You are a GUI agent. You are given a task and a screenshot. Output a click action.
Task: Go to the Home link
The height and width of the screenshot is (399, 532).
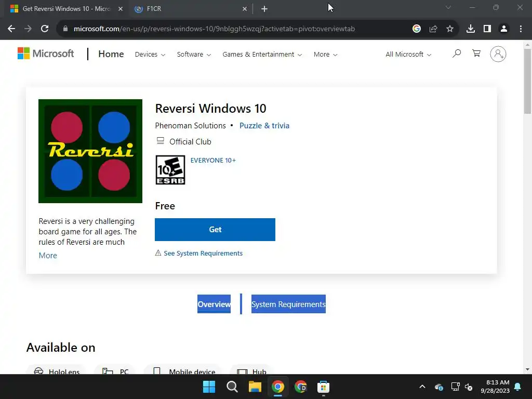[x=111, y=54]
